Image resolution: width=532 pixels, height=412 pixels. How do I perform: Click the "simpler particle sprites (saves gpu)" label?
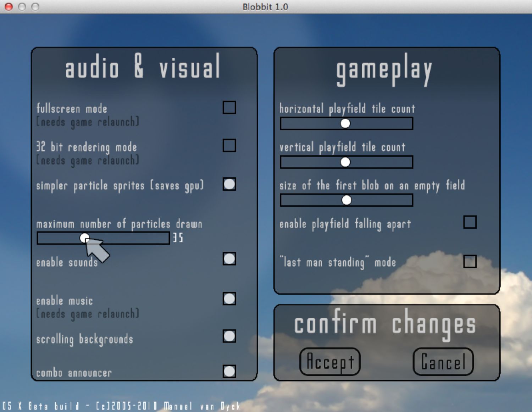pyautogui.click(x=120, y=186)
